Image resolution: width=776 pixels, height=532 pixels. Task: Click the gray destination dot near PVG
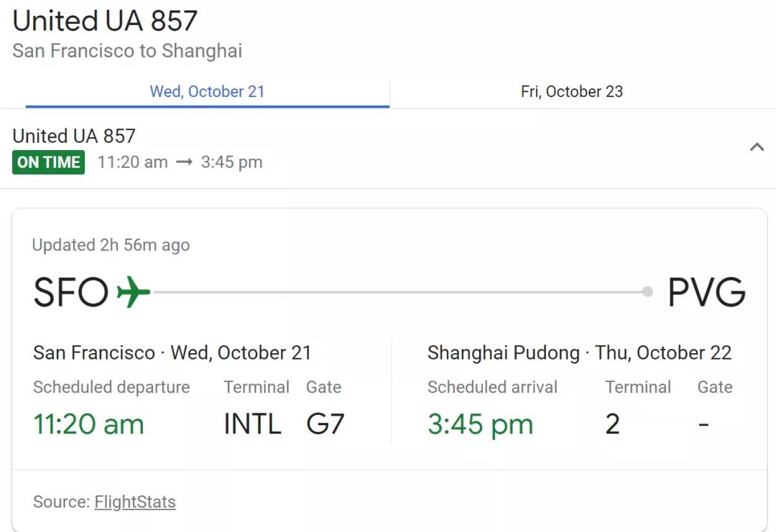click(x=648, y=291)
